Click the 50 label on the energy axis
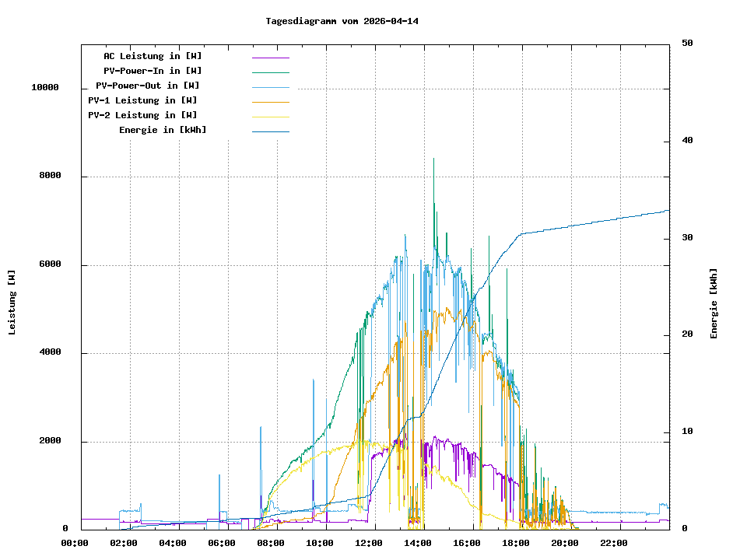Image resolution: width=747 pixels, height=560 pixels. pos(687,44)
